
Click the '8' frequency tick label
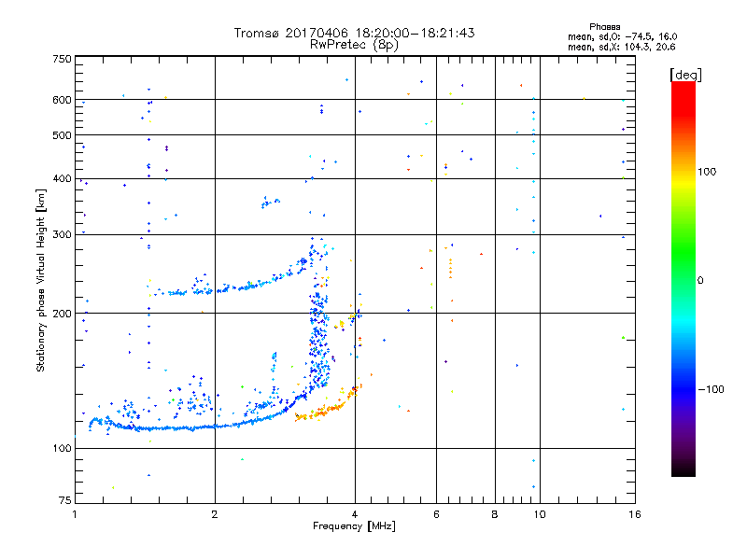pos(495,514)
